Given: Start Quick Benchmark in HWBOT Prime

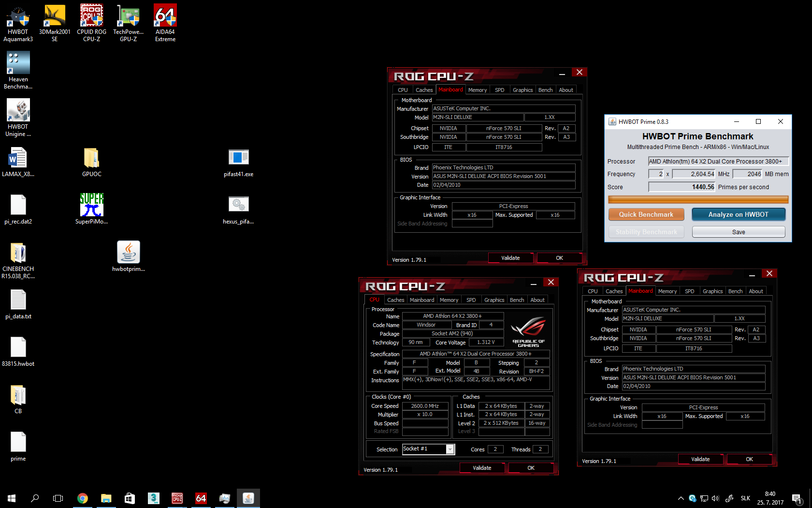Looking at the screenshot, I should 646,214.
